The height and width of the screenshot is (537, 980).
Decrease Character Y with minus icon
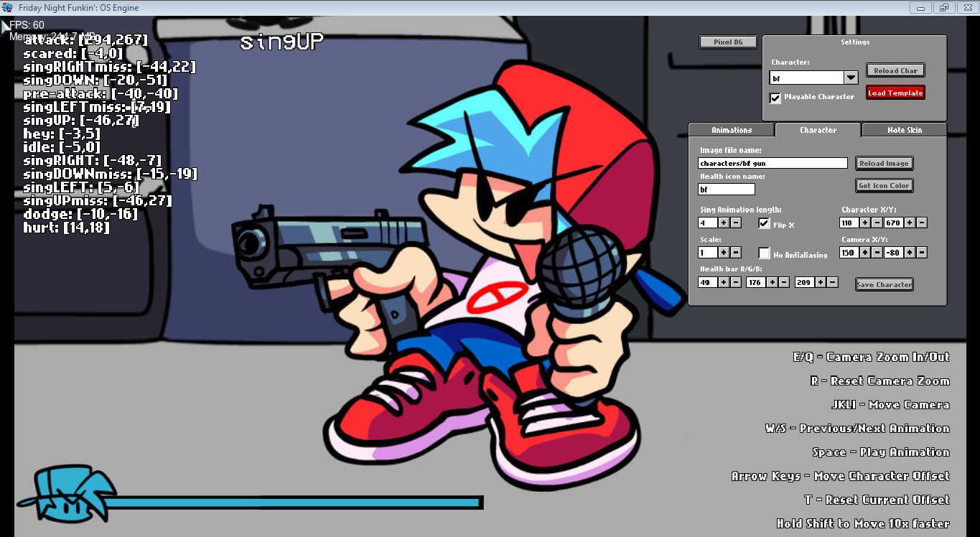922,223
